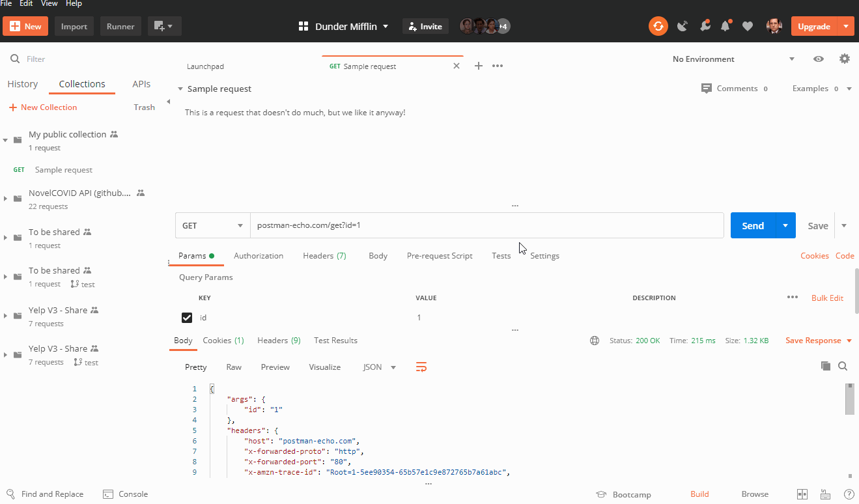Viewport: 859px width, 504px height.
Task: Open the Save options dropdown arrow
Action: pos(844,225)
